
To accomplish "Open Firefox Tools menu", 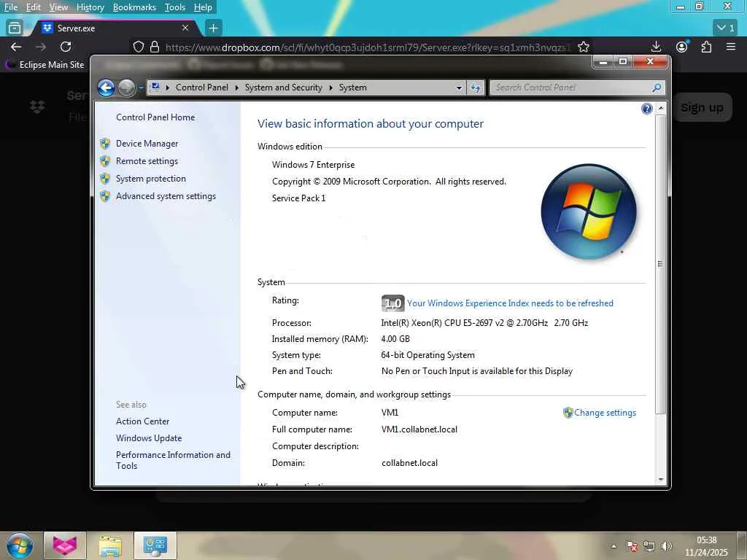I will click(x=175, y=7).
